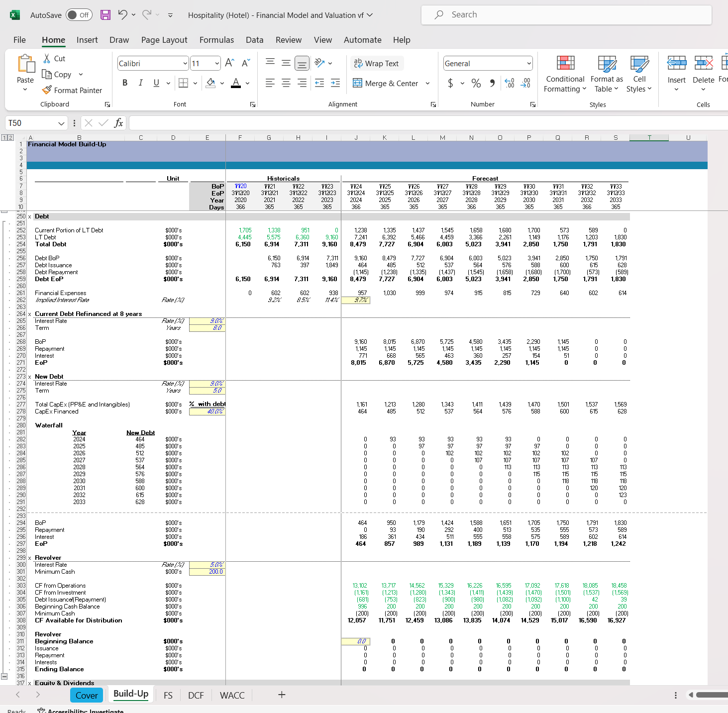Open the Formulas ribbon tab
Screen dimensions: 728x713
(x=216, y=40)
